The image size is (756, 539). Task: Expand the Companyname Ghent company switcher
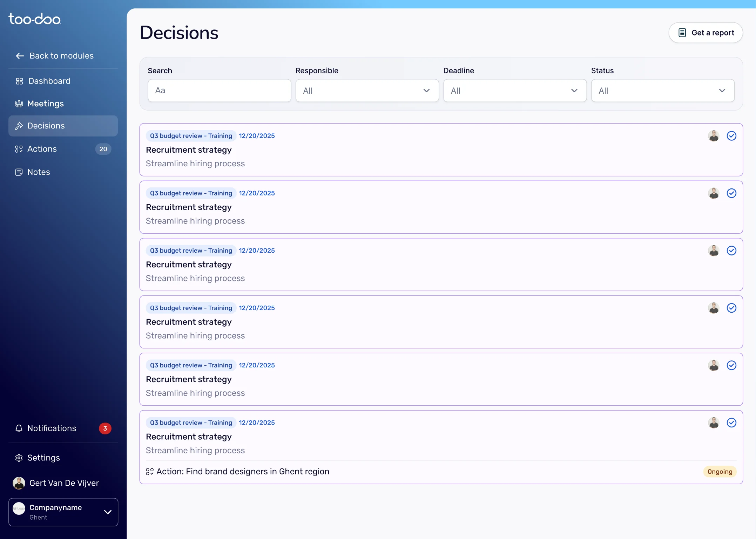(x=63, y=512)
